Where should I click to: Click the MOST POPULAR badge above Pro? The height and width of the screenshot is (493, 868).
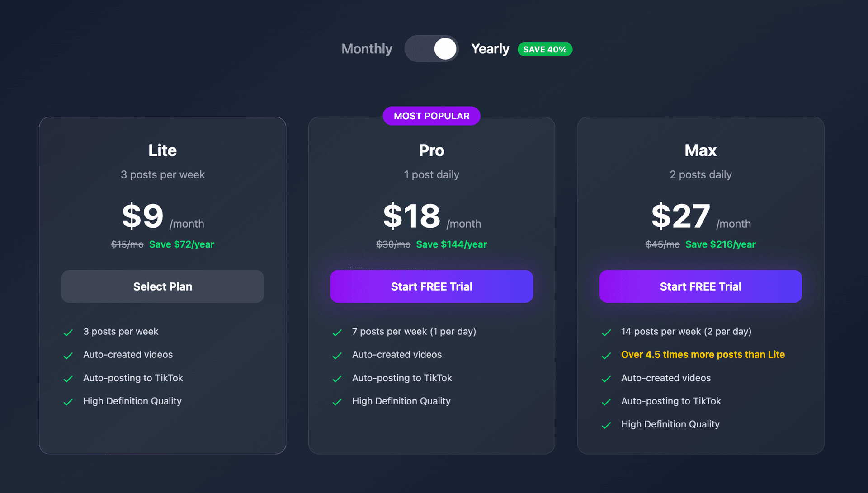pyautogui.click(x=431, y=116)
